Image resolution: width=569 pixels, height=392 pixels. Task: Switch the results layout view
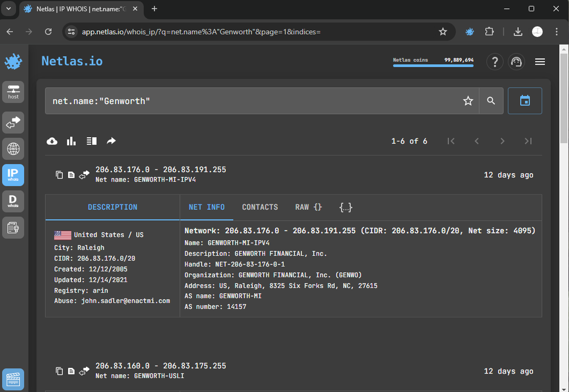(91, 141)
